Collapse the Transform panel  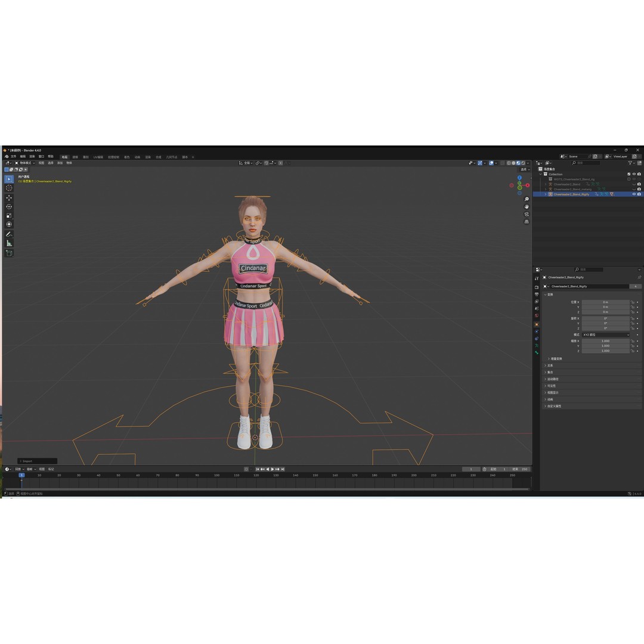click(x=549, y=295)
